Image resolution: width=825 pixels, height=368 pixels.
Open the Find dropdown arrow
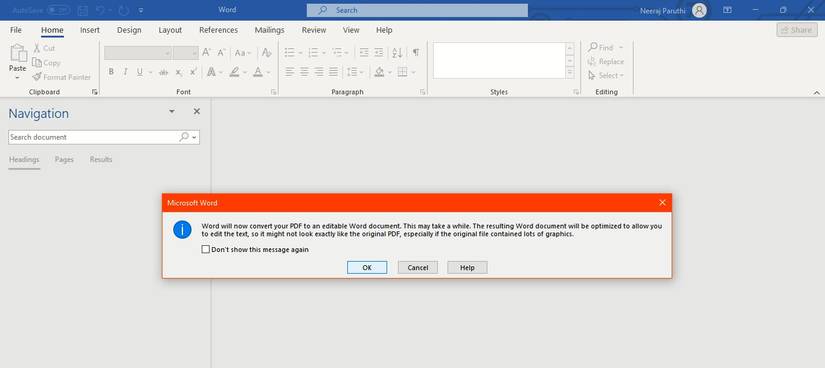[x=621, y=48]
